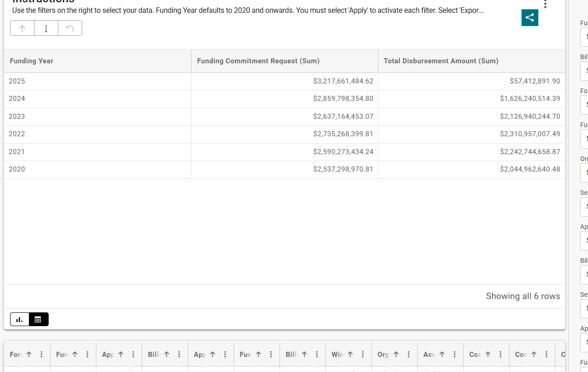Click the drill hierarchy icon button
This screenshot has height=372, width=588.
click(x=46, y=28)
